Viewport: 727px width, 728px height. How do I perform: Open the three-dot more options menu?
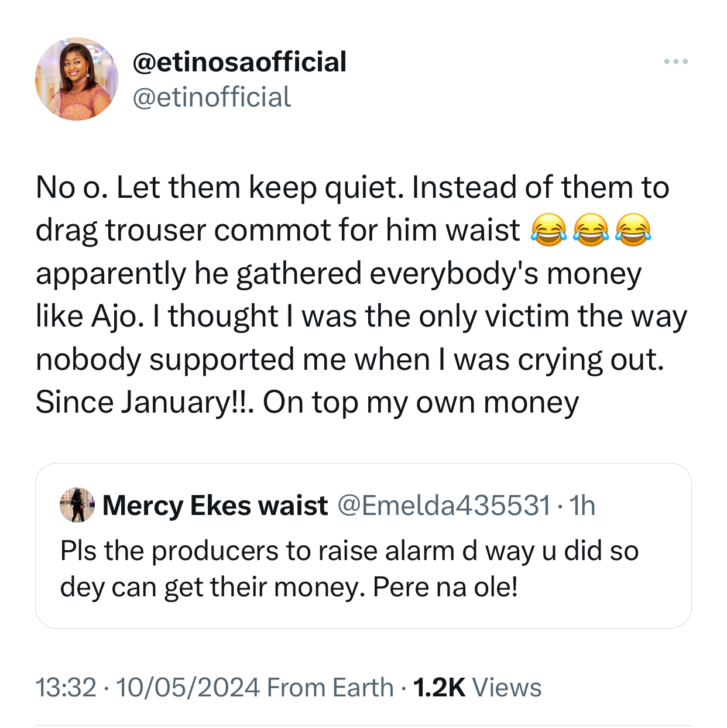(x=675, y=61)
